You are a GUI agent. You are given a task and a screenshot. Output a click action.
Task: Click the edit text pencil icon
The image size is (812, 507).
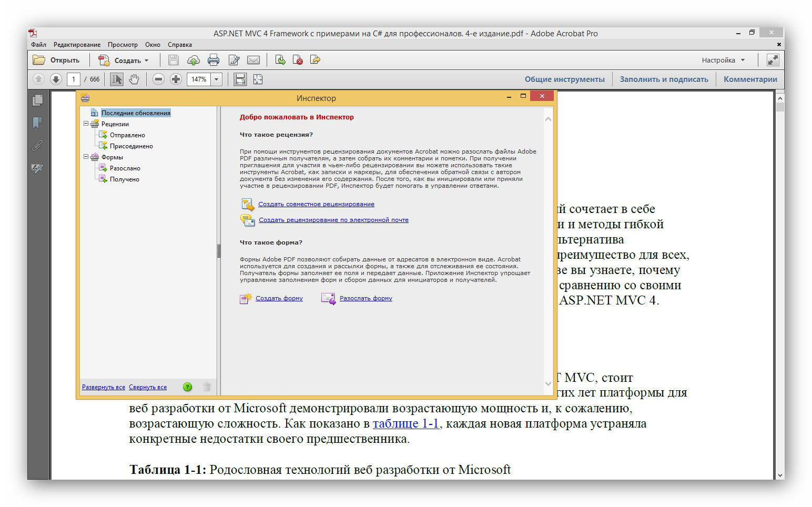234,60
